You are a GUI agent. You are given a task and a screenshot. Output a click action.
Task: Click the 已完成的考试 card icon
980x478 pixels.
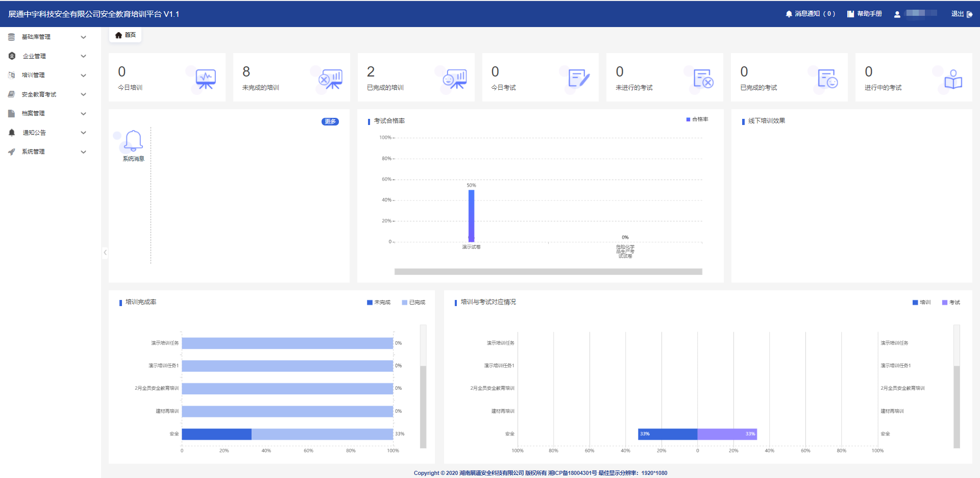tap(828, 79)
